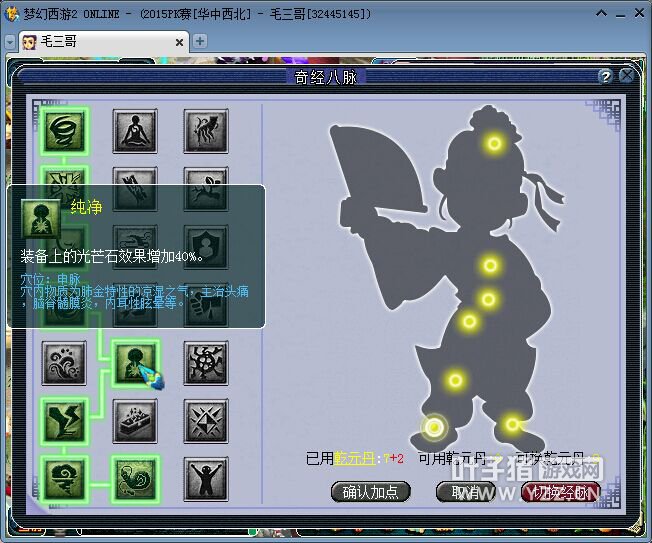
Task: Click the acupoint node on the chest
Action: tap(490, 265)
